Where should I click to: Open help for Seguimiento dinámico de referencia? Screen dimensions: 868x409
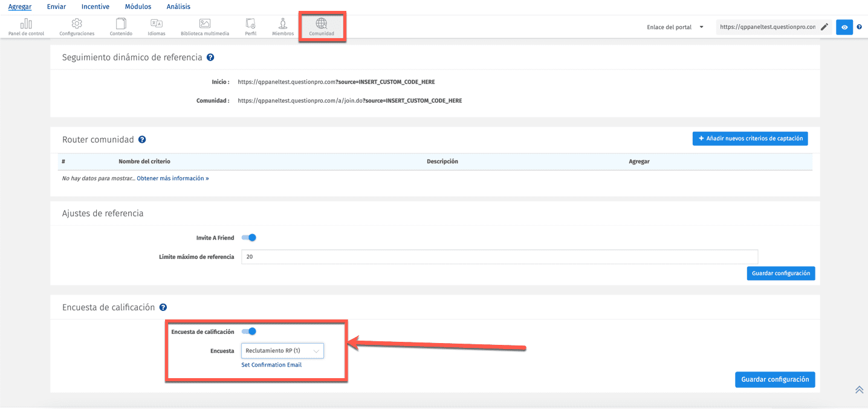point(210,57)
